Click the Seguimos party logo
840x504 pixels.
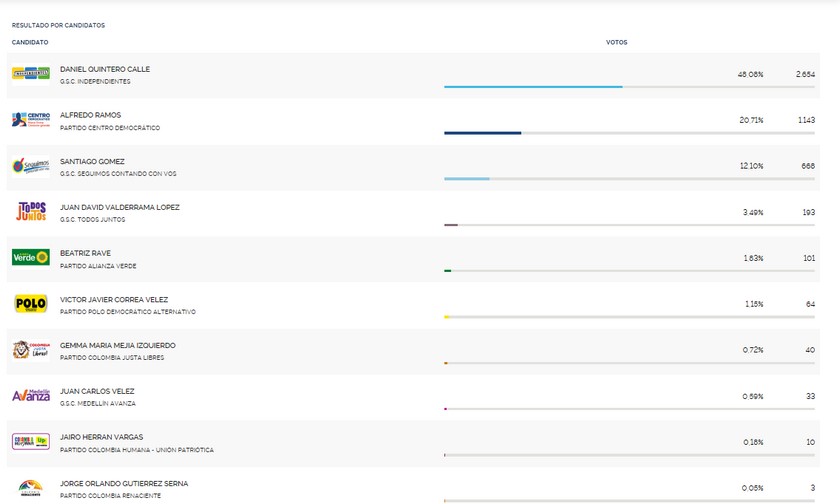(30, 166)
